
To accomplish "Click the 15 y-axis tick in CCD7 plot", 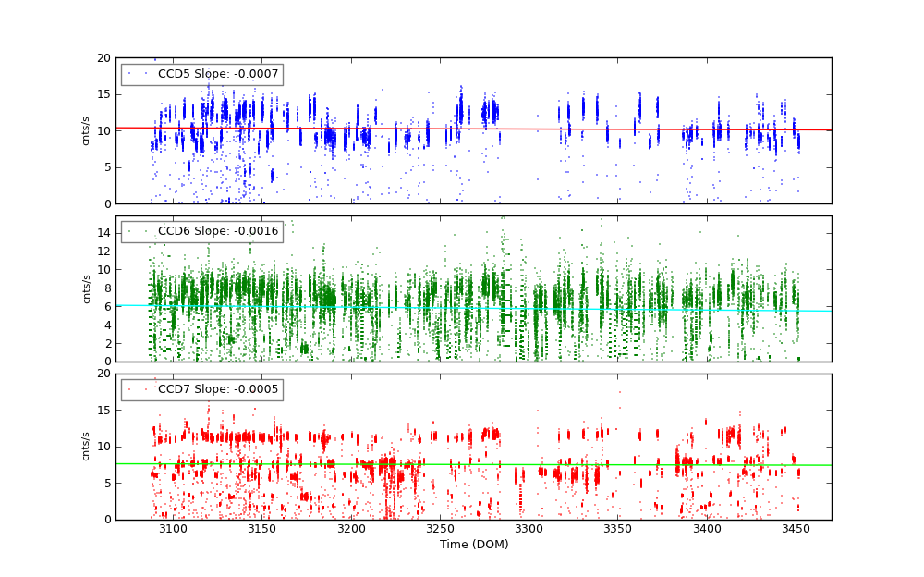I will (x=103, y=411).
